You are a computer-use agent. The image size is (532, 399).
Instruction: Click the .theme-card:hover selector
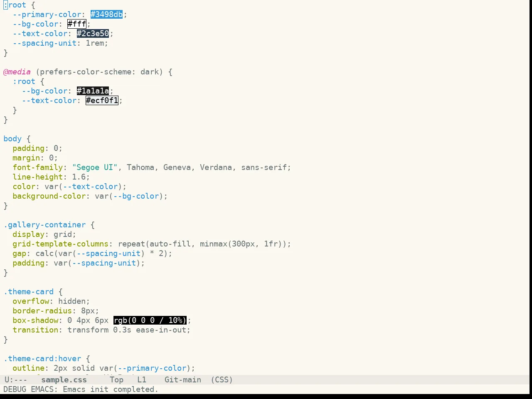coord(42,359)
